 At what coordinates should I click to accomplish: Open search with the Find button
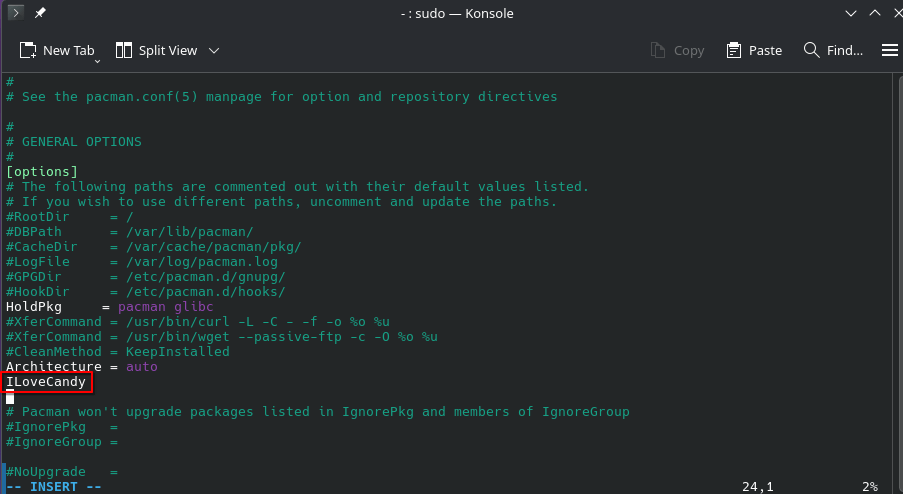point(833,50)
